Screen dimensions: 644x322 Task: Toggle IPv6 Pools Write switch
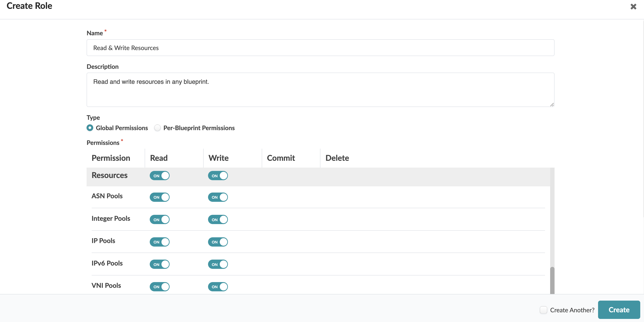click(218, 264)
